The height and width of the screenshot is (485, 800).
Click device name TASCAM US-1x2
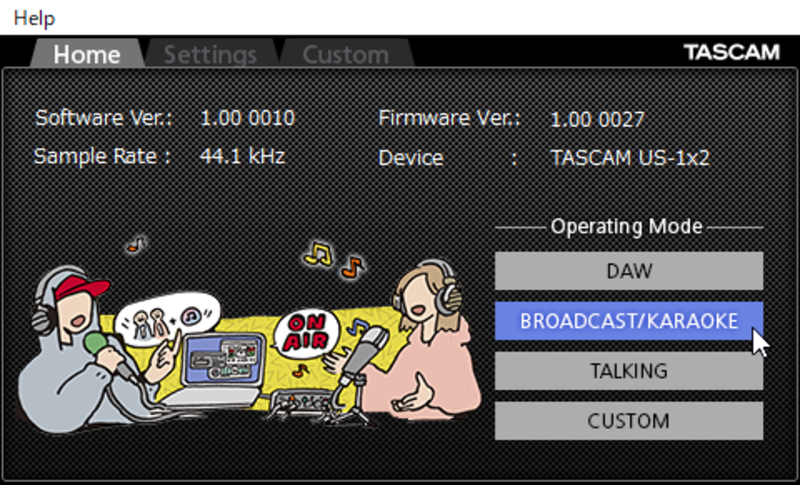(x=630, y=158)
